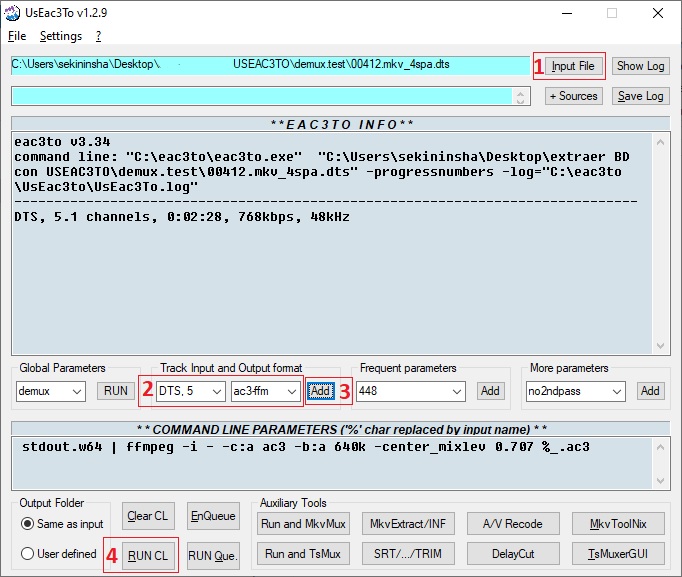The width and height of the screenshot is (682, 577).
Task: Expand the ac3-ffm output format dropdown
Action: coord(292,391)
